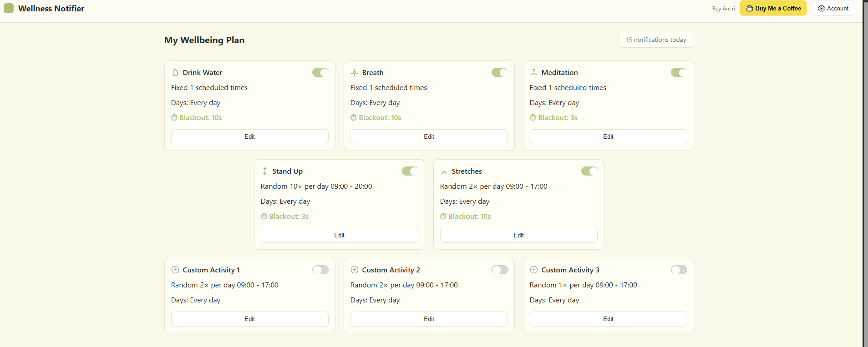
Task: Click Days: Every day on the Meditation card
Action: point(554,103)
